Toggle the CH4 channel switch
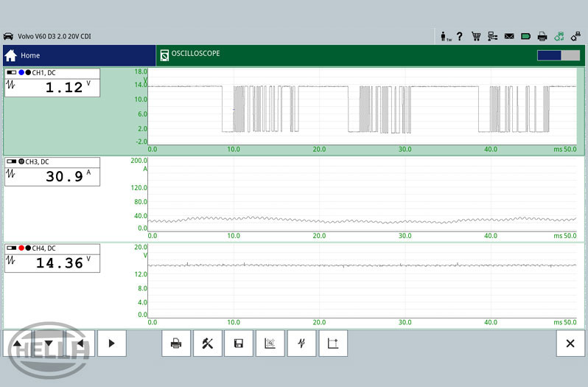The image size is (588, 387). coord(12,248)
